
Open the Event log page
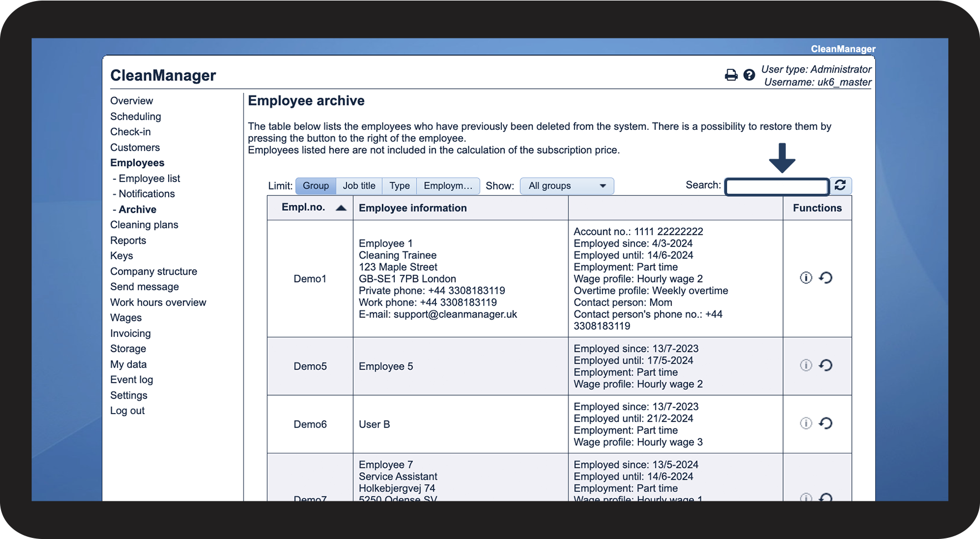pos(131,380)
